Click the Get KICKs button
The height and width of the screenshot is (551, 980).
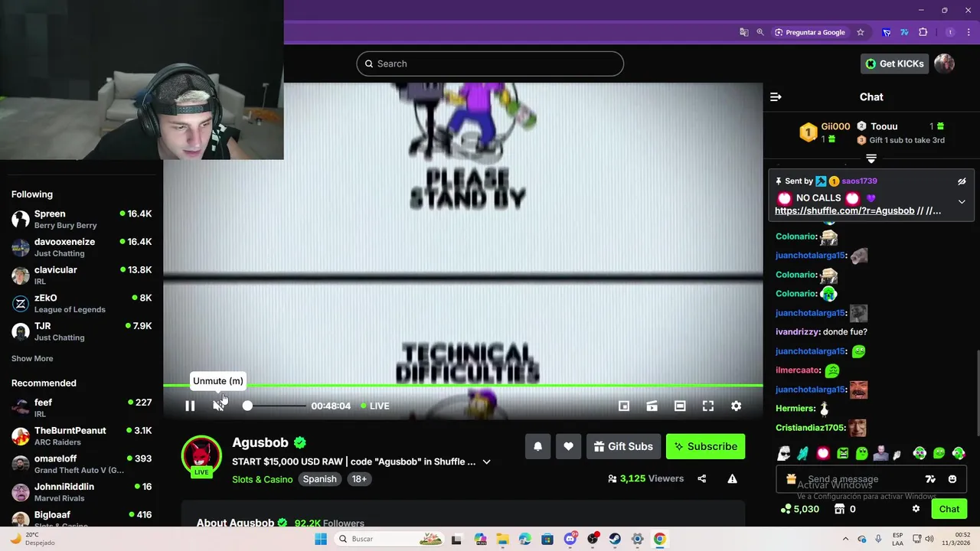pos(894,64)
